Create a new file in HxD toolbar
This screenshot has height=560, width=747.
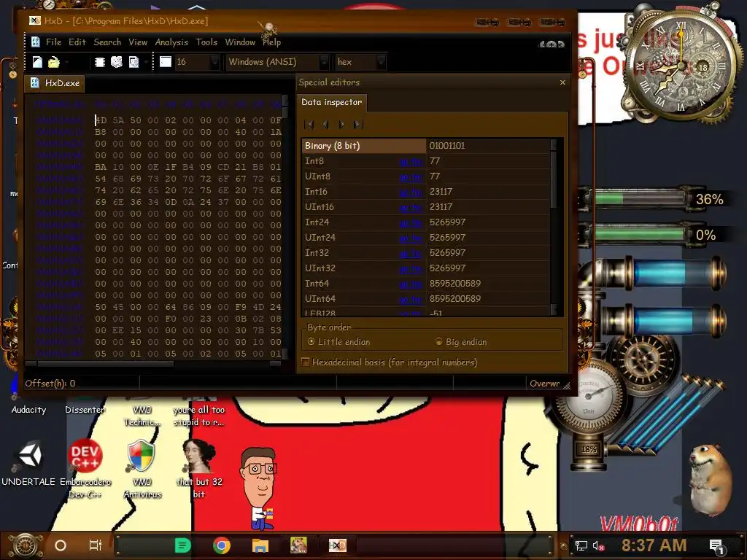37,62
